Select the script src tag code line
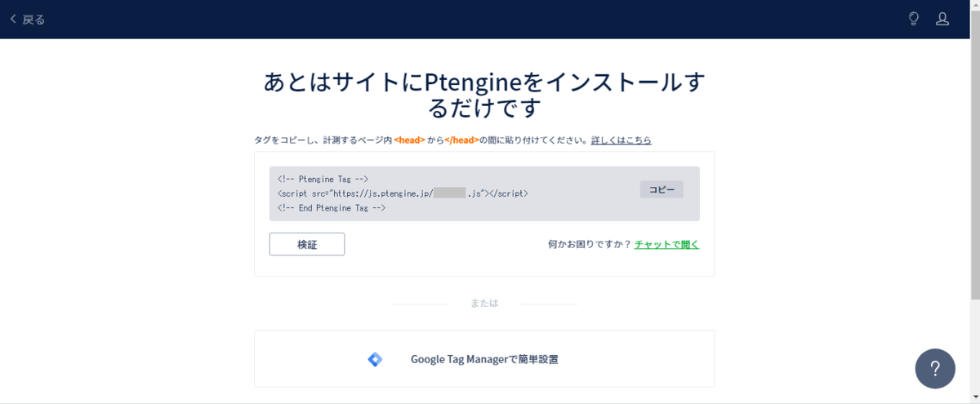980x404 pixels. pos(403,193)
